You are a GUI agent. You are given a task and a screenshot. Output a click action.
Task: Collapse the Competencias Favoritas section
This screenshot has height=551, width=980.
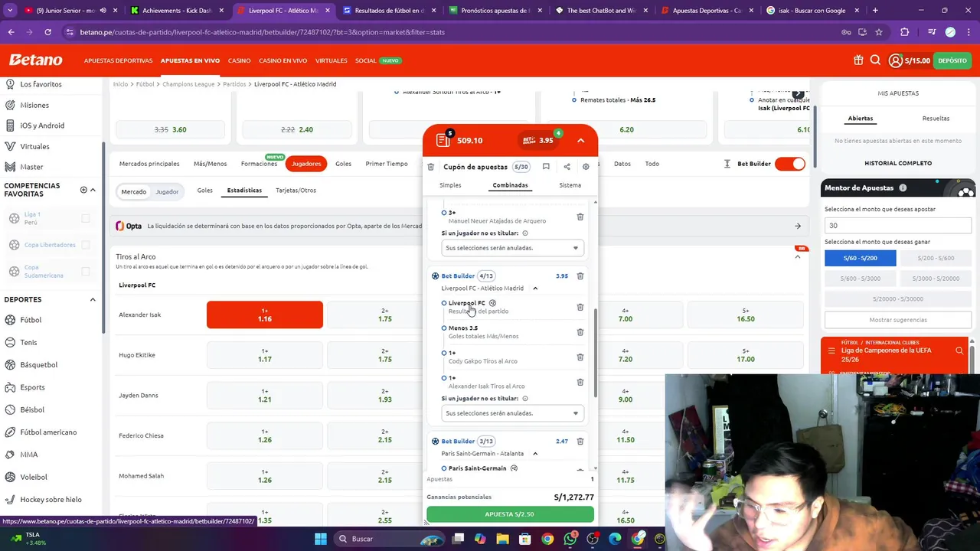[x=93, y=190]
